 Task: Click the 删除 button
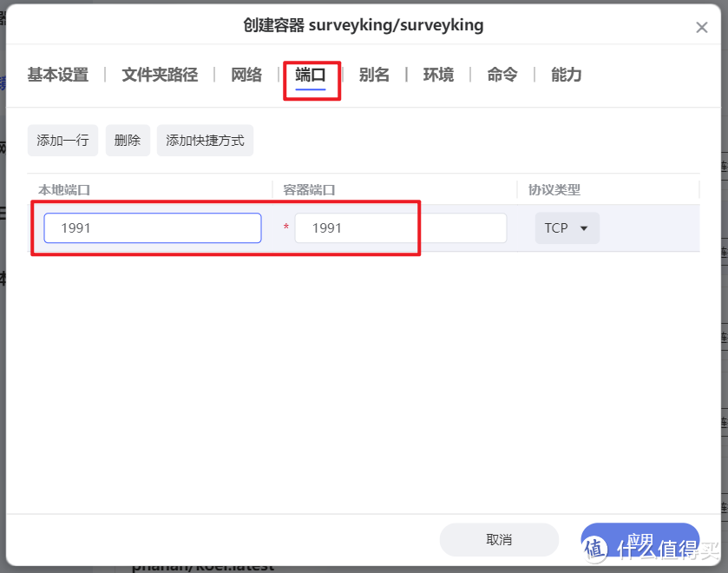click(128, 140)
